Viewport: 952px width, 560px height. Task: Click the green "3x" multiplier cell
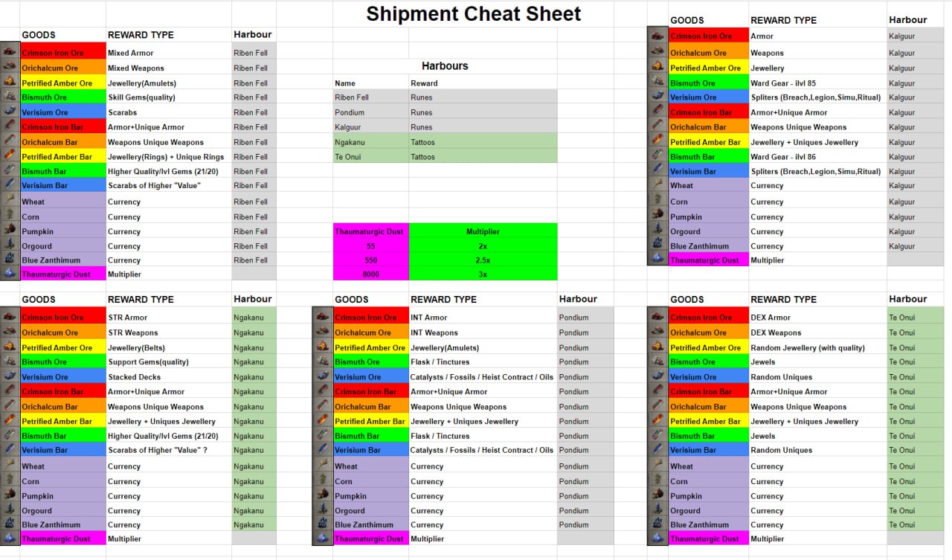tap(483, 274)
